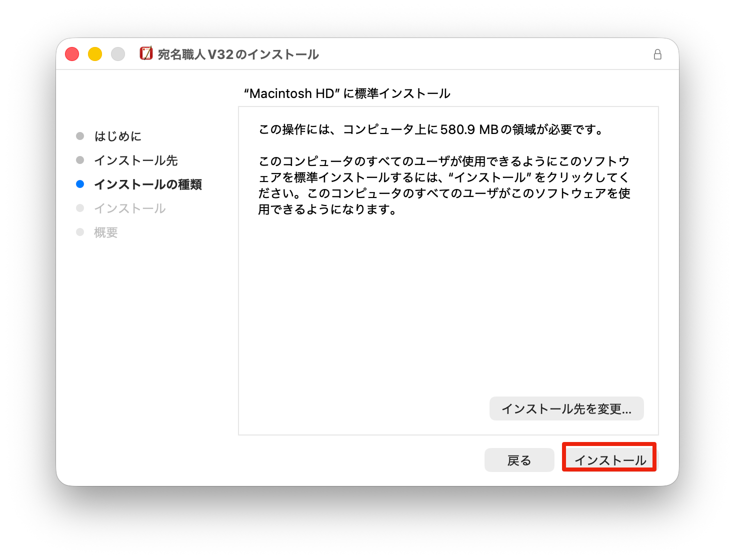Click the dimmed インストール step label in the sidebar
The image size is (735, 560).
click(x=130, y=208)
